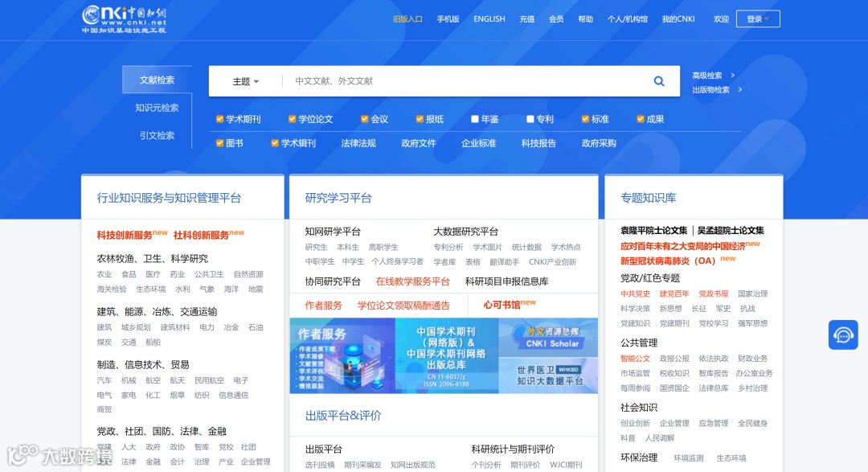Select the 政府文件 database link
The image size is (868, 472).
point(419,143)
